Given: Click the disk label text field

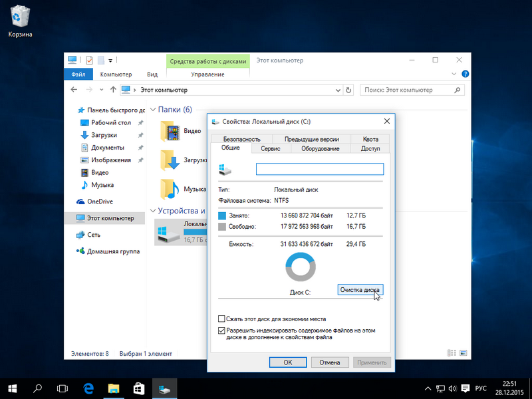Looking at the screenshot, I should [319, 169].
